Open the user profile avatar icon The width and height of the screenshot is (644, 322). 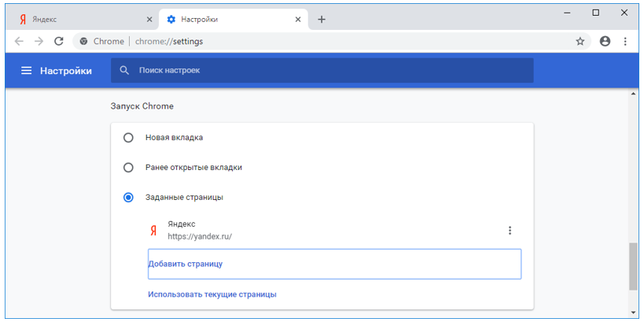605,41
